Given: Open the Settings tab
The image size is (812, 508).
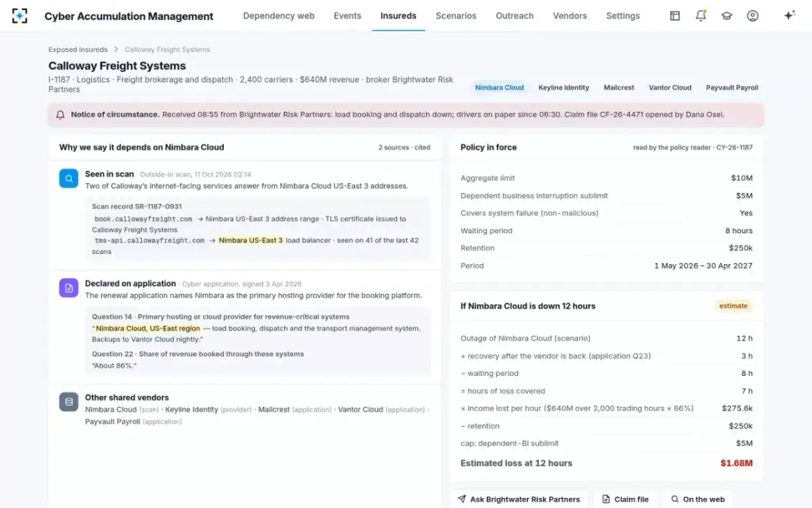Looking at the screenshot, I should 623,16.
